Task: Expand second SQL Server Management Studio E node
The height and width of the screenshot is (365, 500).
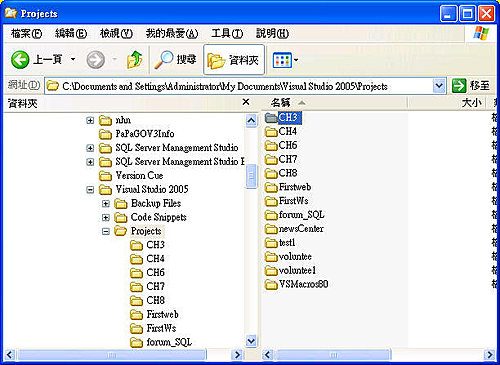Action: pyautogui.click(x=90, y=162)
